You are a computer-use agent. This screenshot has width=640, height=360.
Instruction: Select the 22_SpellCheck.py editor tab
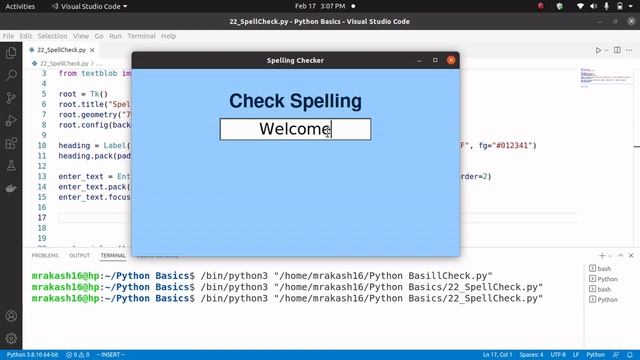(61, 50)
